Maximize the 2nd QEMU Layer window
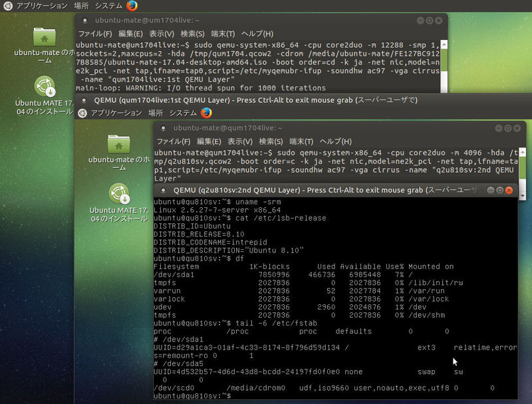The height and width of the screenshot is (404, 532). click(500, 190)
